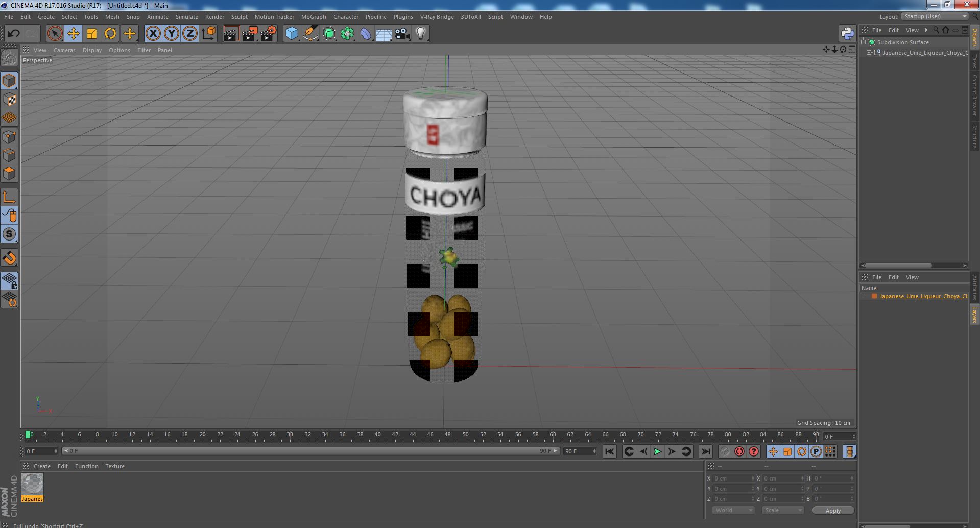
Task: Select the Scale tool
Action: point(92,34)
